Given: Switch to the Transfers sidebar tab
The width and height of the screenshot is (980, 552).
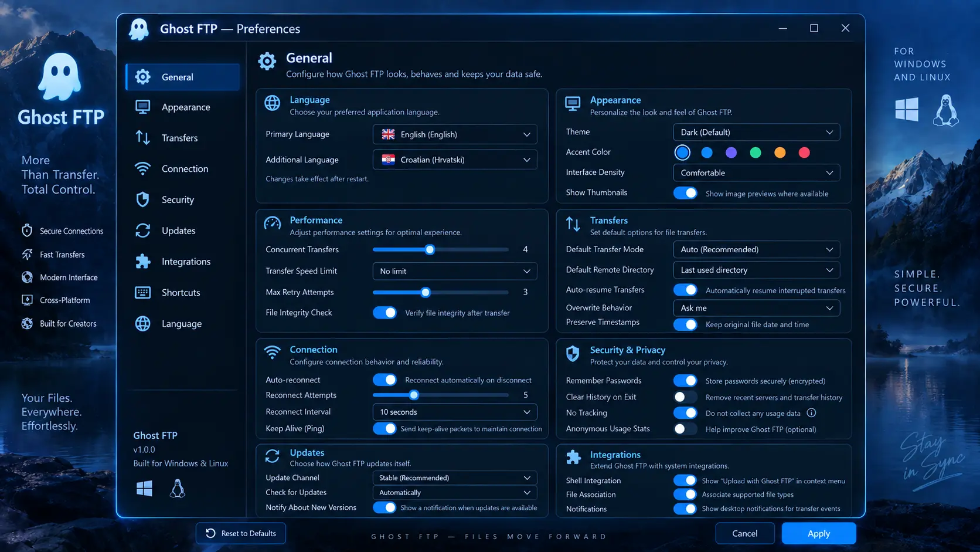Looking at the screenshot, I should [183, 138].
